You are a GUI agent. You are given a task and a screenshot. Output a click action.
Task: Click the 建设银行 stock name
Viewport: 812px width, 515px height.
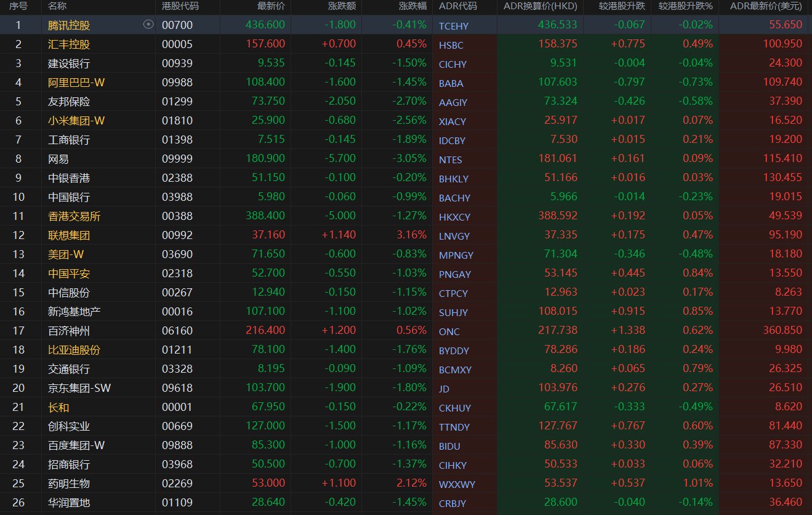[69, 63]
